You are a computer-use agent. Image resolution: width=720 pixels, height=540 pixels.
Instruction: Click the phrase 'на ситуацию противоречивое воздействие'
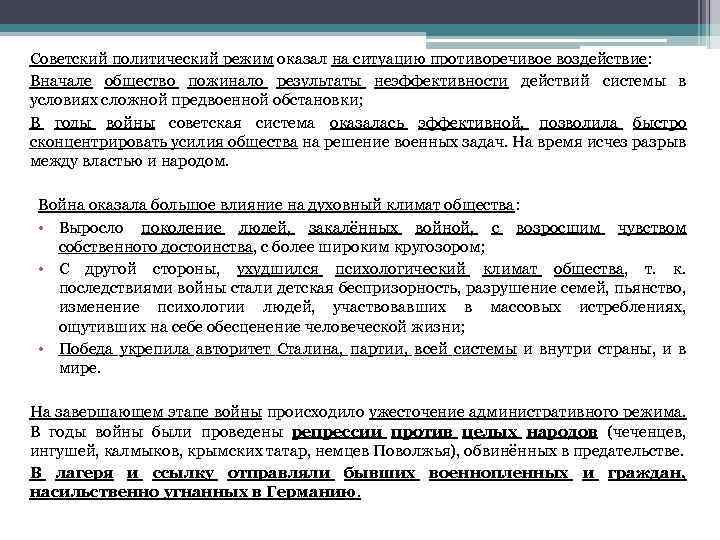(x=489, y=59)
